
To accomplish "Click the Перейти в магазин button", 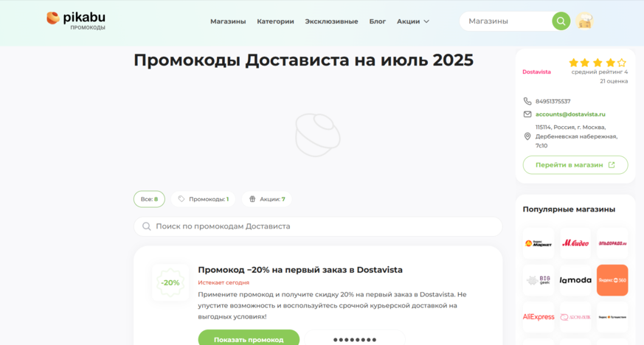I will click(x=575, y=165).
